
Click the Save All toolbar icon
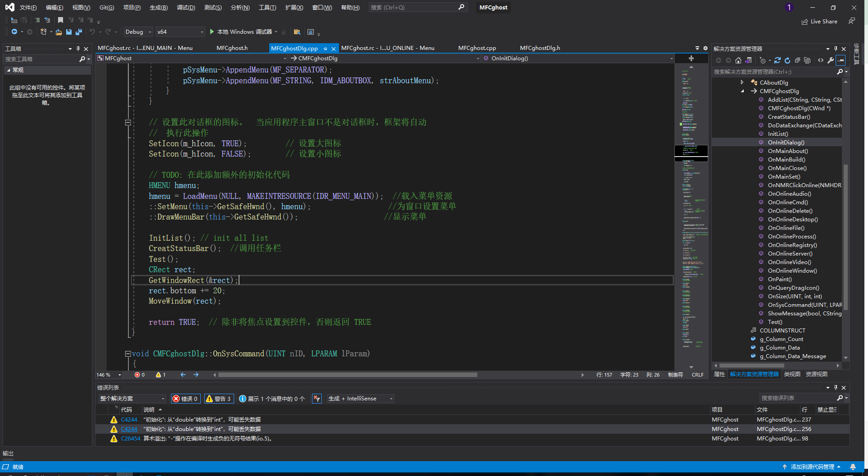pos(79,32)
